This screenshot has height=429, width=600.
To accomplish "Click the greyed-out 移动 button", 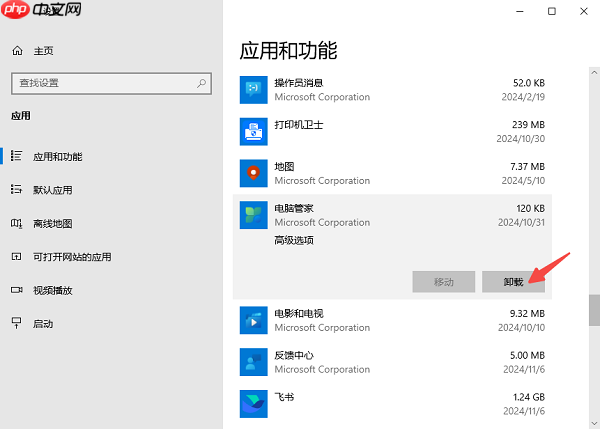I will tap(443, 282).
